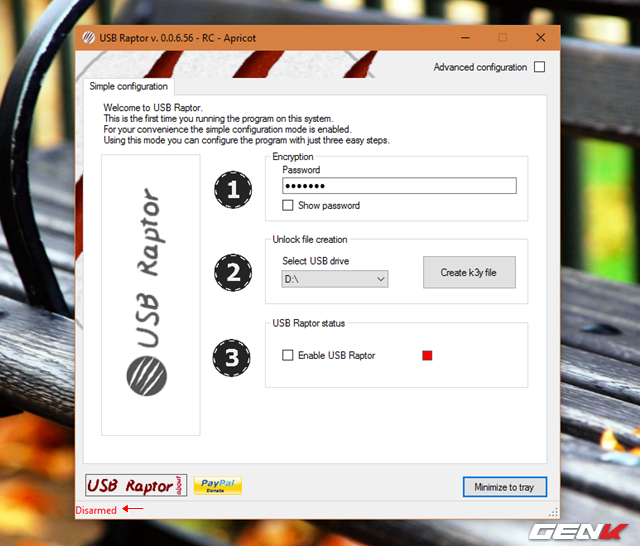Click the window resize grip in status bar
The height and width of the screenshot is (546, 640).
pyautogui.click(x=553, y=513)
